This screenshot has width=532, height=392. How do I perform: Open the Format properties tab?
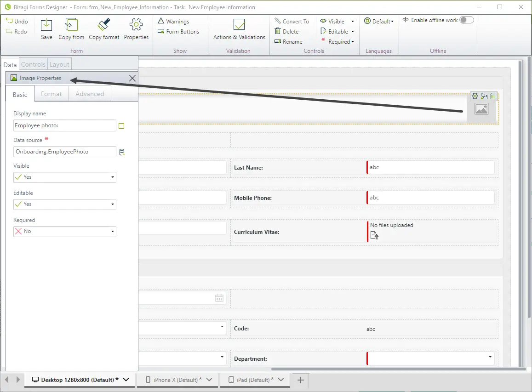tap(51, 94)
